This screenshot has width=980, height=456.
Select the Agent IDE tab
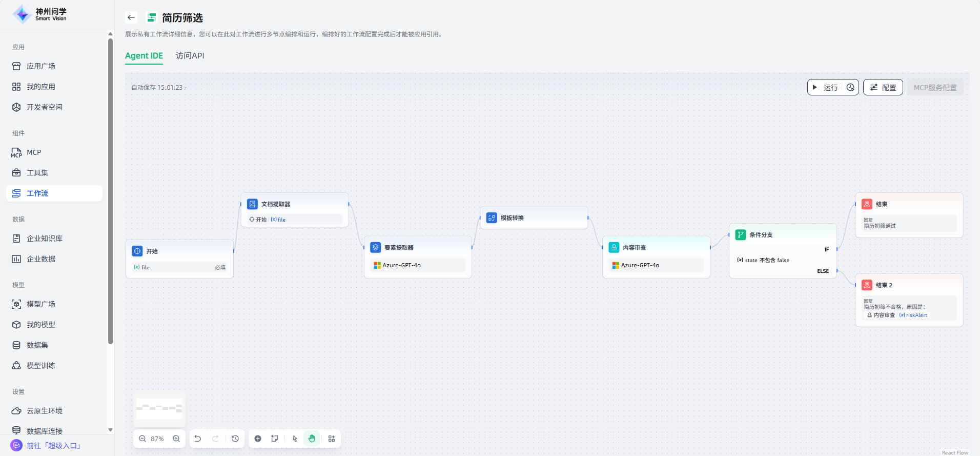[x=144, y=55]
